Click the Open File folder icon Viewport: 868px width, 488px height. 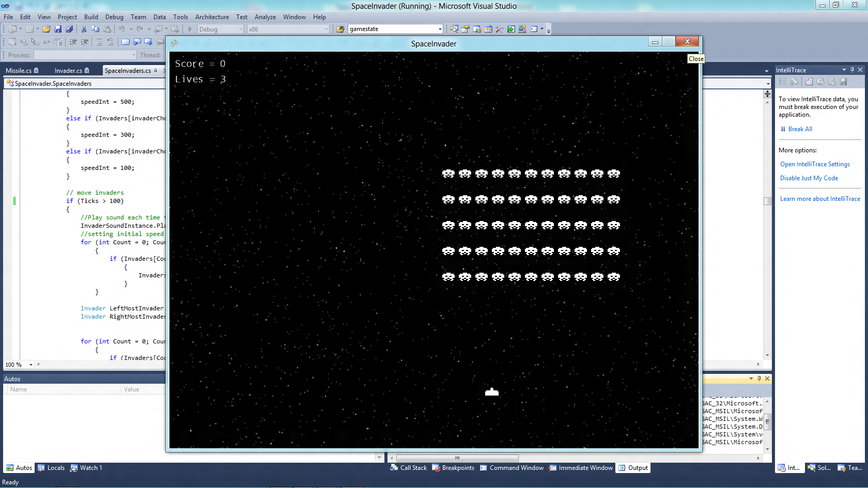[47, 29]
